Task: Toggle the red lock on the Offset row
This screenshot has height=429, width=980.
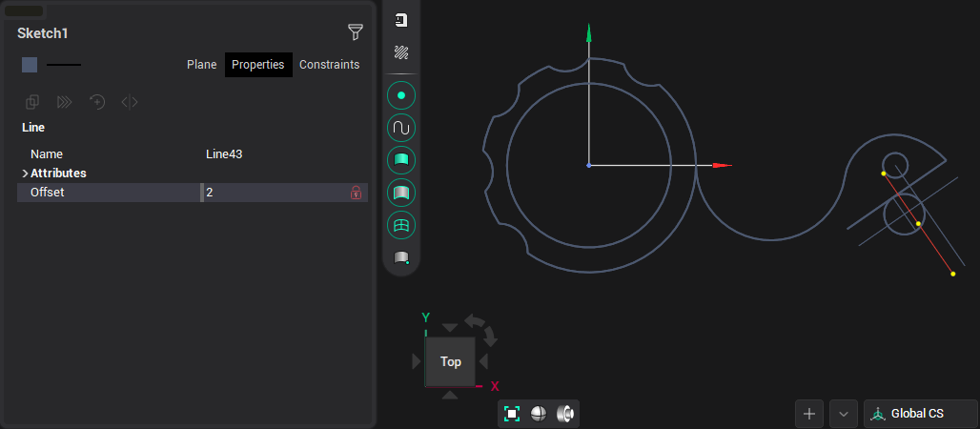Action: pyautogui.click(x=356, y=193)
